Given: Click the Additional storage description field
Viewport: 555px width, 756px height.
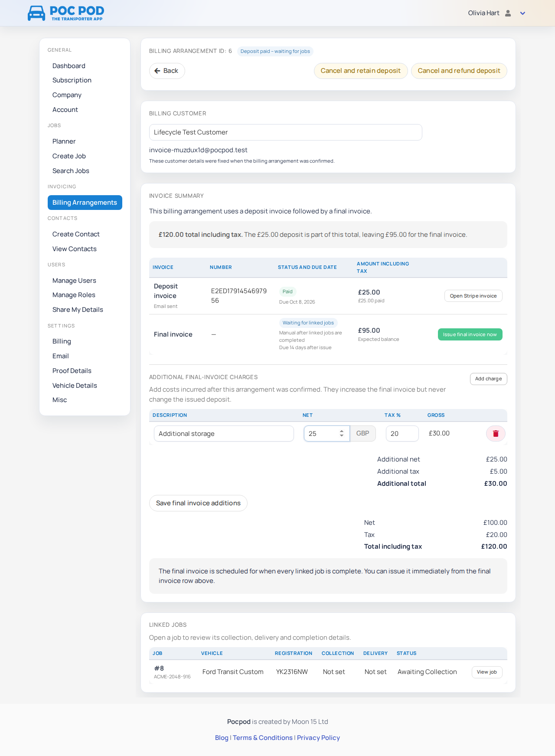Looking at the screenshot, I should (224, 434).
